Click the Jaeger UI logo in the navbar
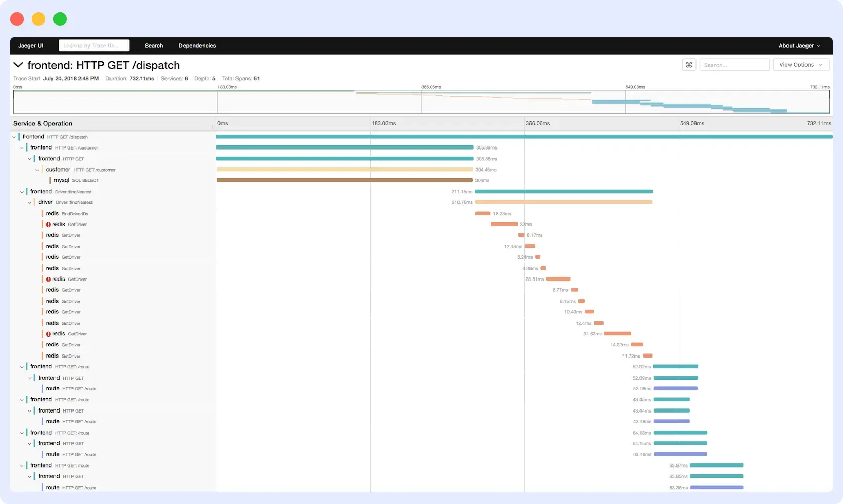Screen dimensions: 843x504 30,45
